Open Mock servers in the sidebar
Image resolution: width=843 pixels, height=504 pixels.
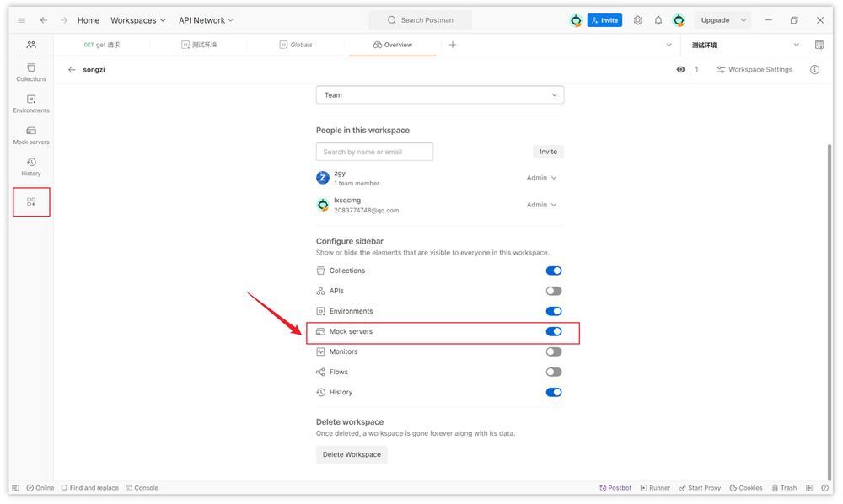tap(31, 136)
